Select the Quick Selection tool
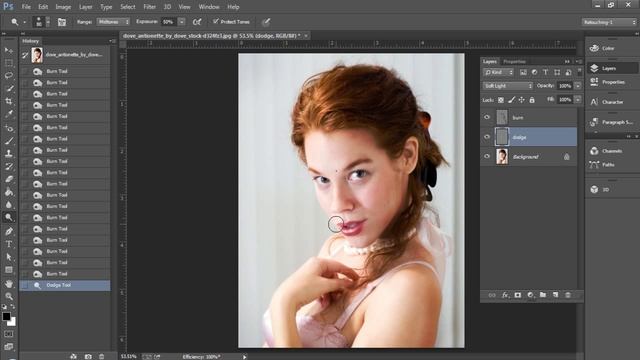Viewport: 640px width, 360px height. tap(9, 88)
